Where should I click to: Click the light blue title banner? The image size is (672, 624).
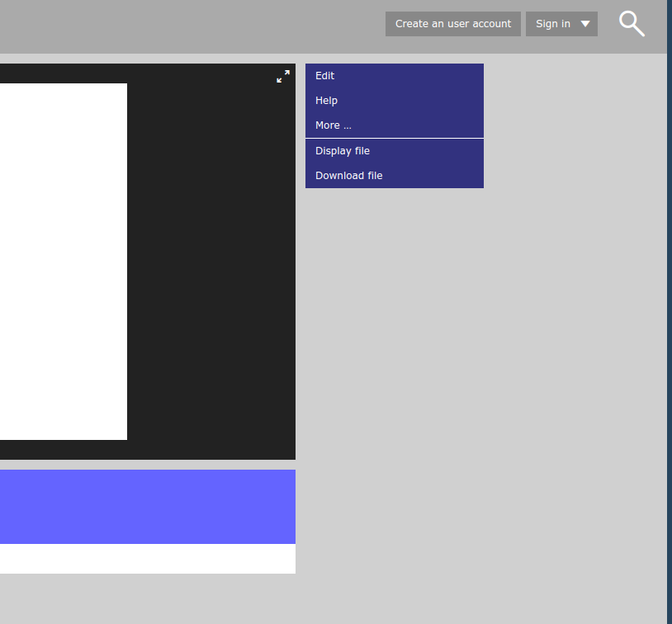(147, 506)
